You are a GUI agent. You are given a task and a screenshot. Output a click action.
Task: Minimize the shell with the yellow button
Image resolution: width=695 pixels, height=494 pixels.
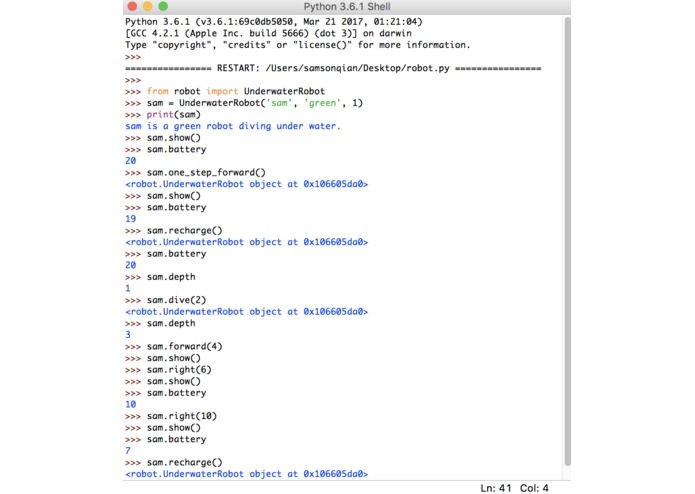pyautogui.click(x=148, y=6)
